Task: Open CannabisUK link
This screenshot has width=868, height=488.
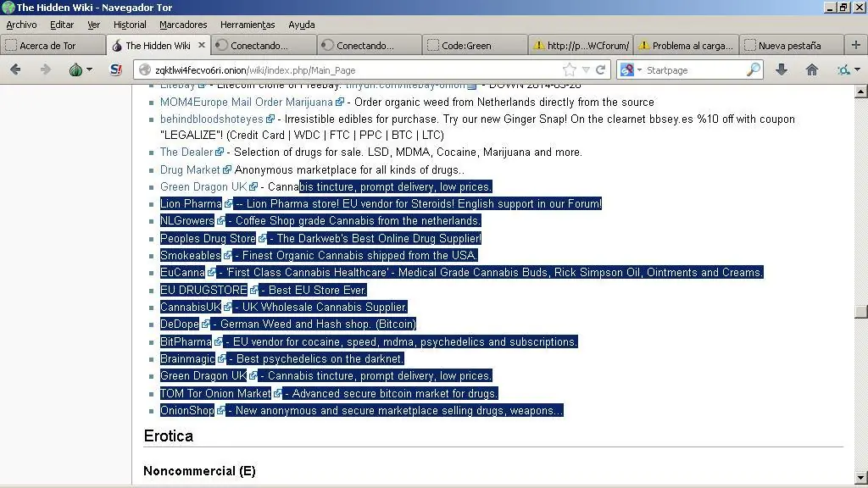Action: tap(191, 307)
